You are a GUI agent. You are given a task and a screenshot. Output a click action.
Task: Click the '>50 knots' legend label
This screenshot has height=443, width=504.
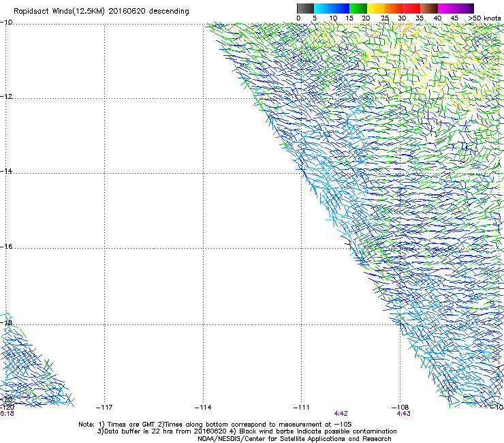coord(484,18)
